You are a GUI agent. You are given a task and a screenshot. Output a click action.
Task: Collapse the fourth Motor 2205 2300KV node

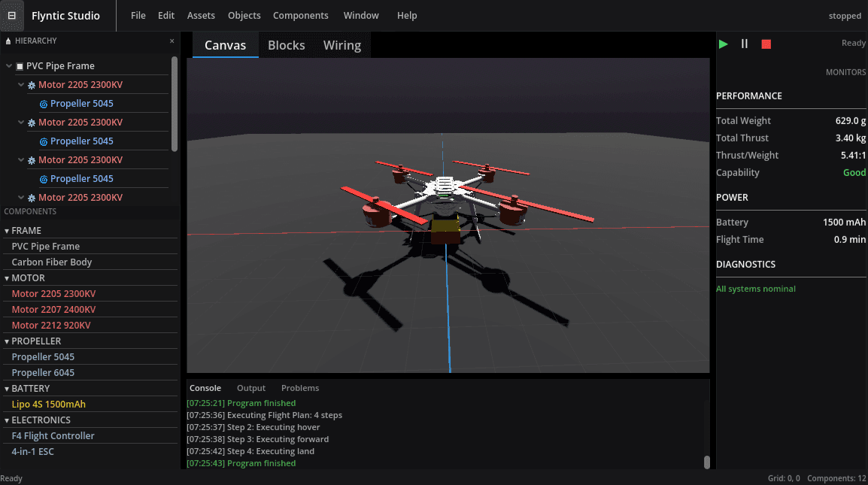click(x=21, y=198)
